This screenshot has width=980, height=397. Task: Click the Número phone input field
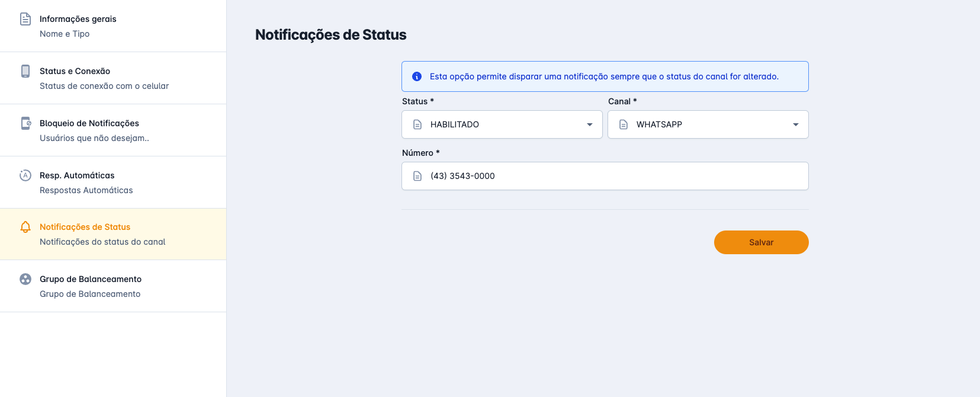click(616, 176)
